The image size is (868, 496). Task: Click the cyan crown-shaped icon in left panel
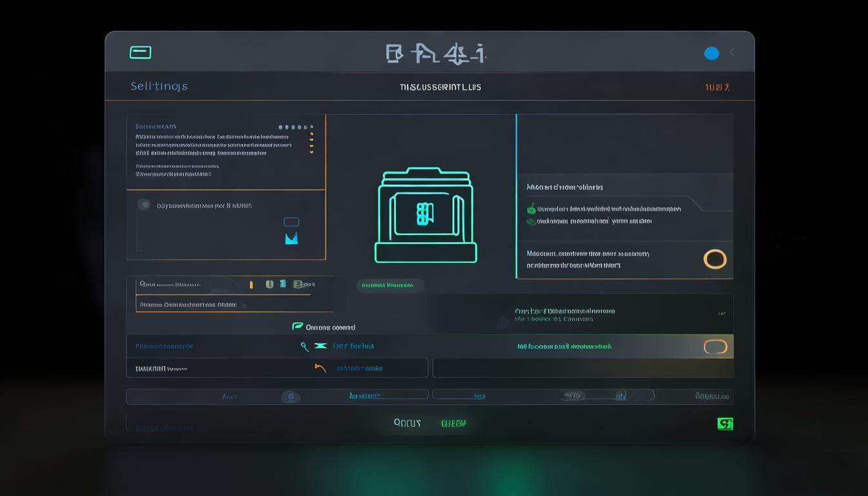(291, 239)
